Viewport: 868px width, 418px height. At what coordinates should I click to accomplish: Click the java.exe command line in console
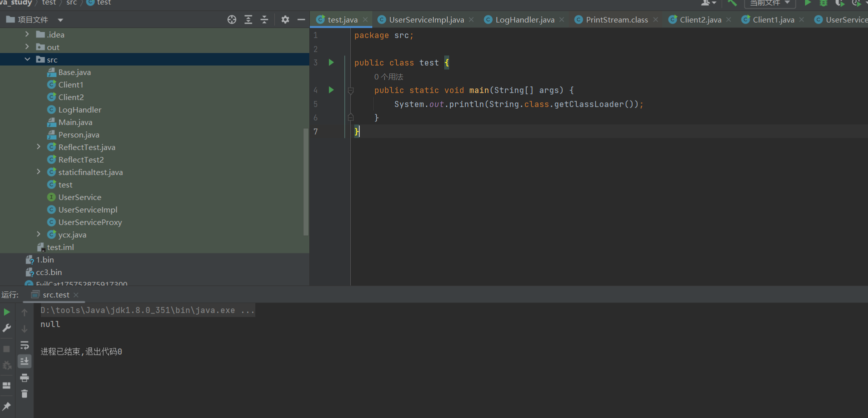[147, 310]
